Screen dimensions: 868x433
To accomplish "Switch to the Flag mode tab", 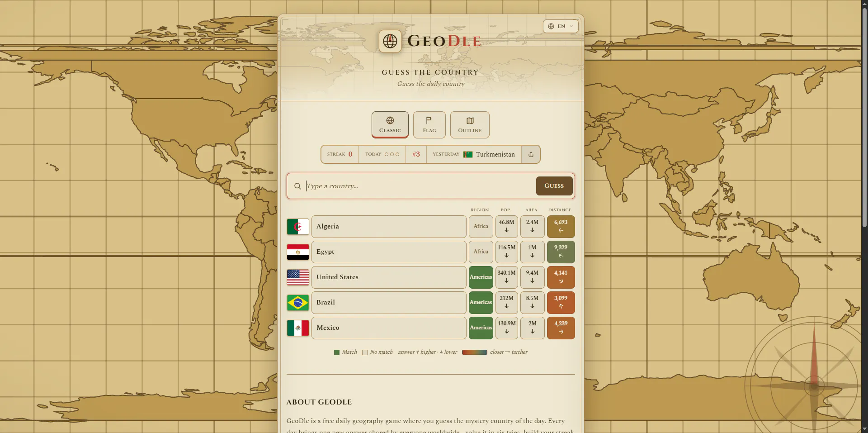I will click(x=429, y=124).
